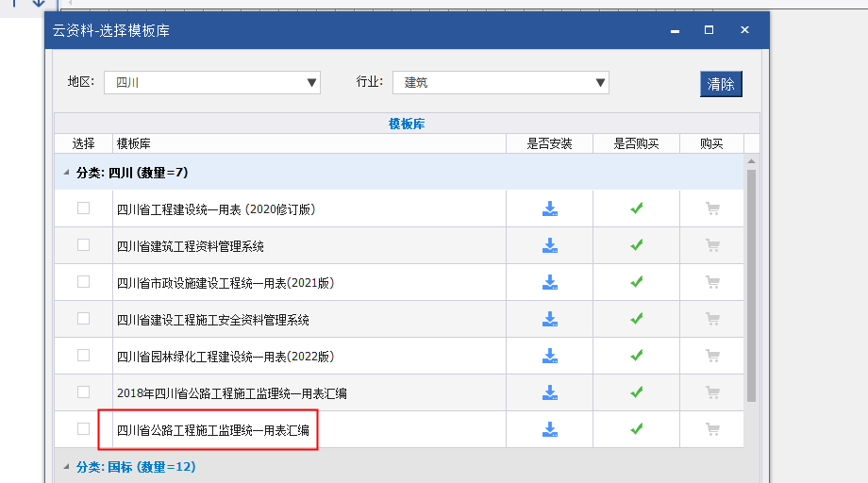Select row text 四川省建筑工程资料管理系统

(x=190, y=246)
